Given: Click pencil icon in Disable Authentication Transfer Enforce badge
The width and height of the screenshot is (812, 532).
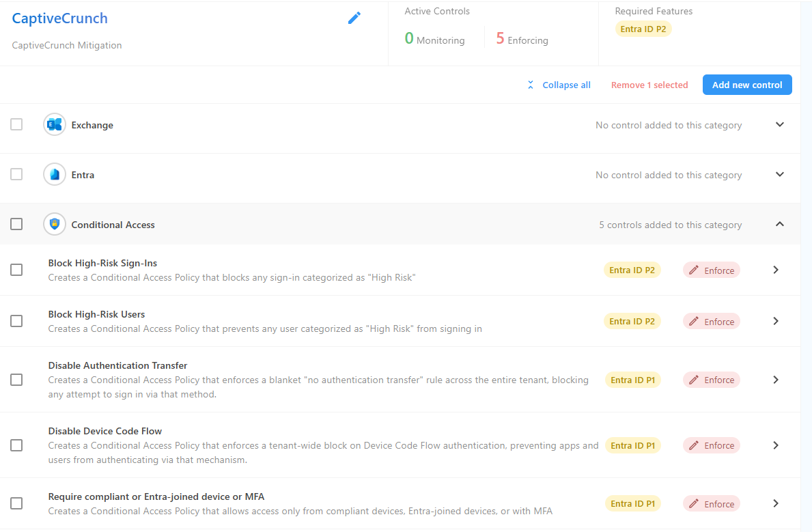Looking at the screenshot, I should point(694,380).
